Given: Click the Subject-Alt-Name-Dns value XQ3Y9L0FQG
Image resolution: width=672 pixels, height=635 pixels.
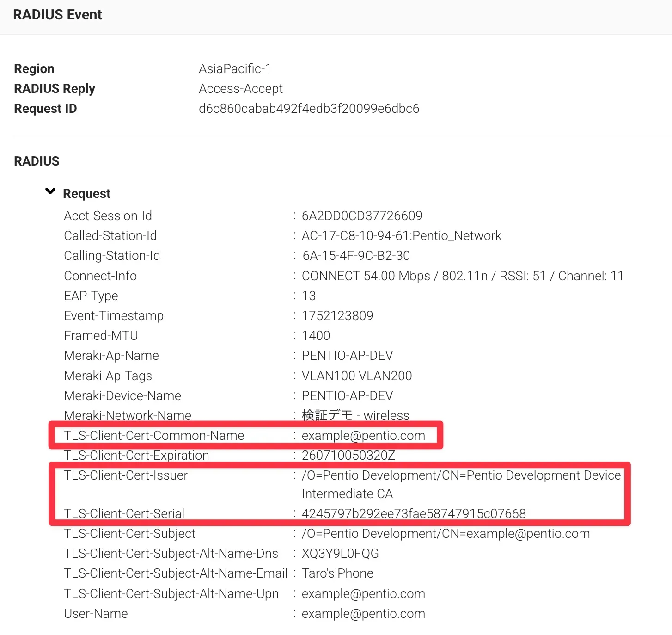Looking at the screenshot, I should [340, 554].
